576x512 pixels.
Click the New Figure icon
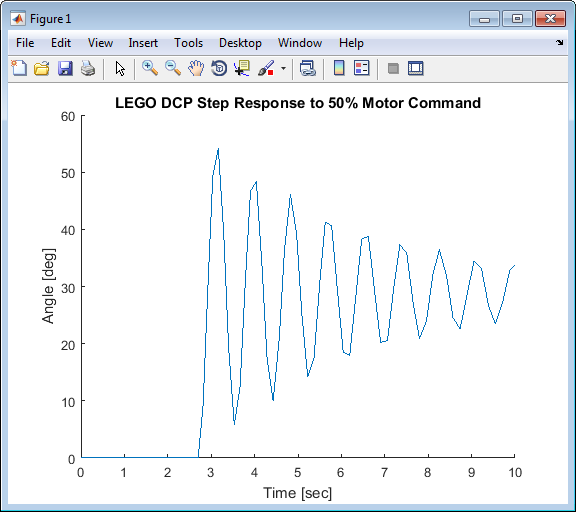click(x=19, y=68)
